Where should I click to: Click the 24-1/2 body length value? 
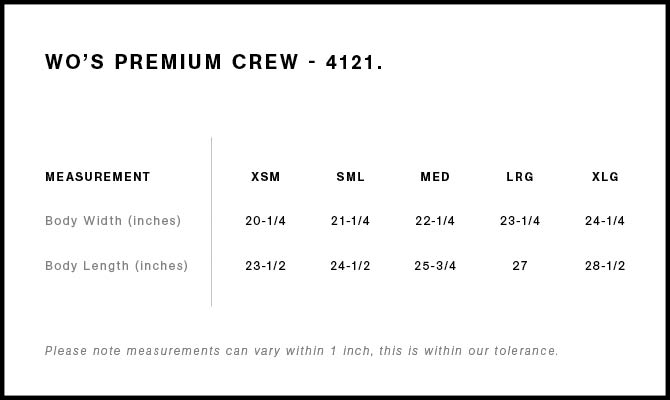click(350, 266)
